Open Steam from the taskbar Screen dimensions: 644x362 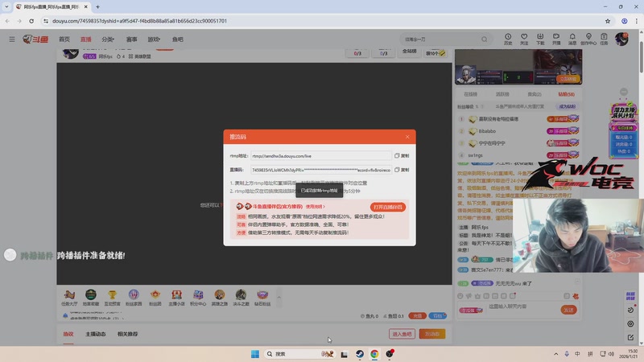point(359,354)
